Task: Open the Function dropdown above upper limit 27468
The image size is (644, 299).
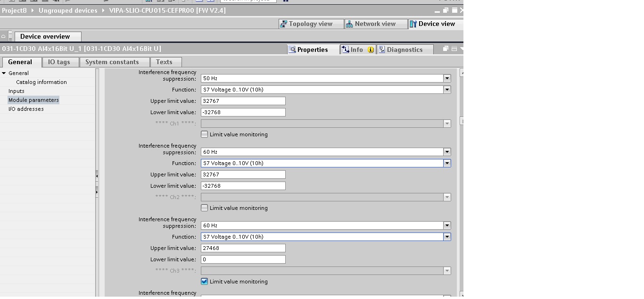Action: coord(447,237)
